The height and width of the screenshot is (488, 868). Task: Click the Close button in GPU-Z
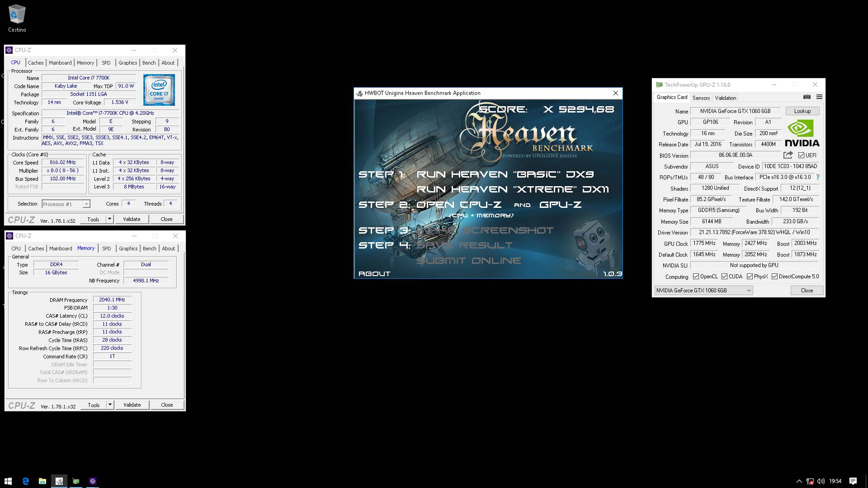point(807,291)
